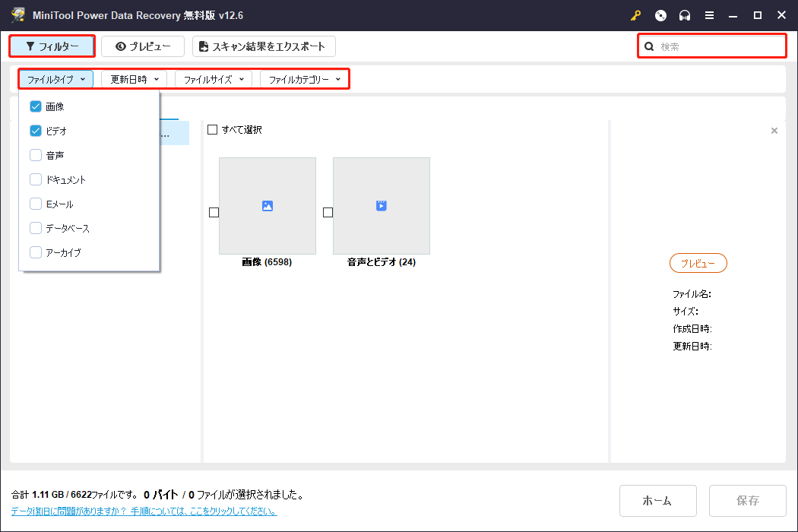Click the スキャン結果をエクスポート export icon

coord(203,46)
